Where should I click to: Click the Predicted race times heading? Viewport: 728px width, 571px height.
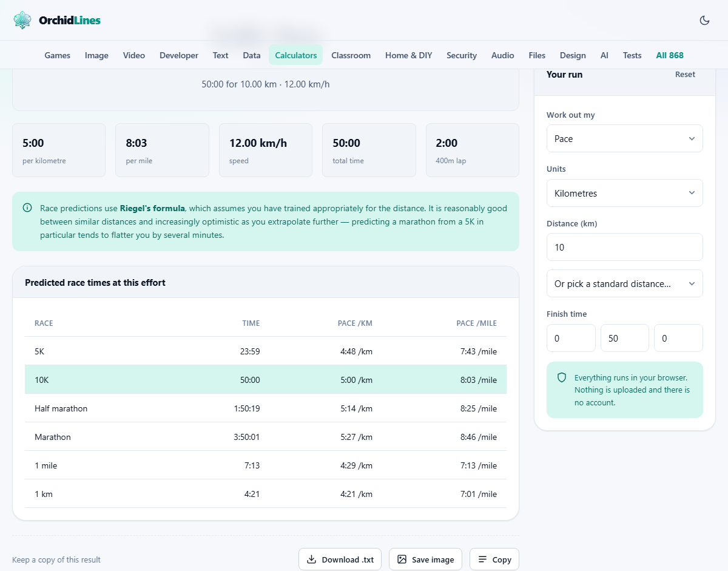click(95, 283)
